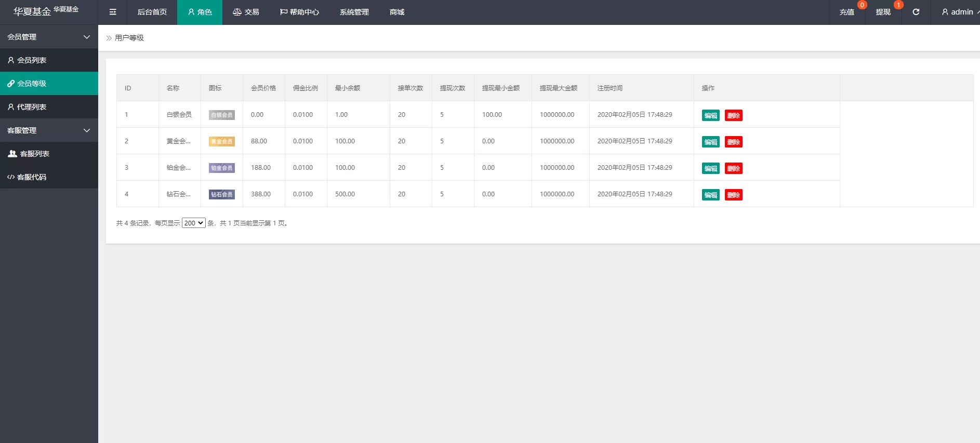Click the refresh icon in top bar
This screenshot has width=980, height=443.
point(916,12)
